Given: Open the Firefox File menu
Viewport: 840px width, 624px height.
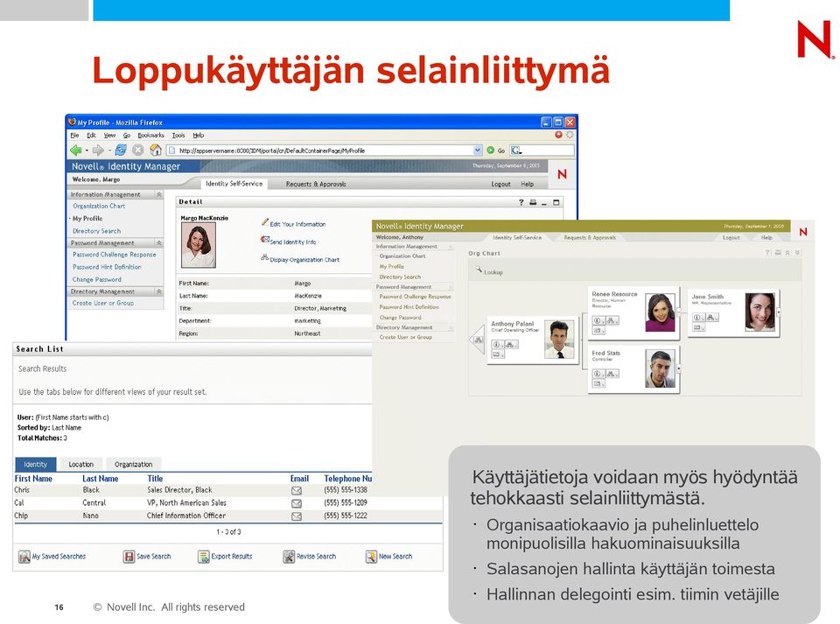Looking at the screenshot, I should tap(74, 135).
